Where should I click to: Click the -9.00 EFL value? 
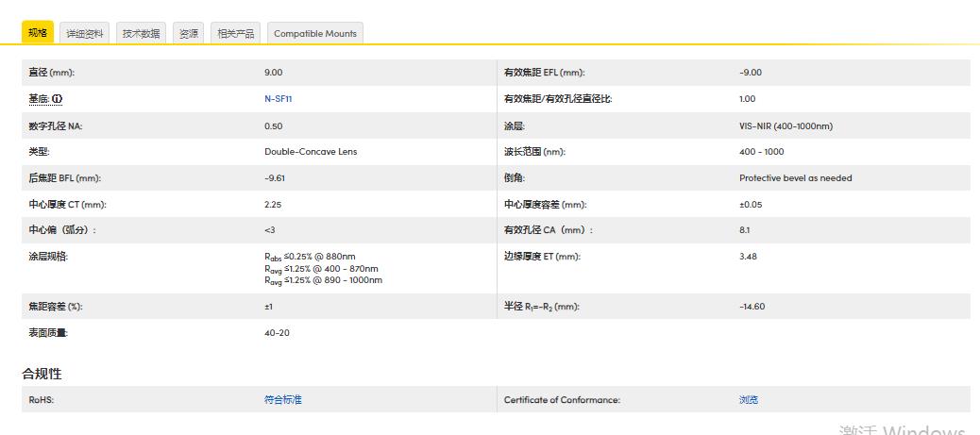tap(750, 73)
